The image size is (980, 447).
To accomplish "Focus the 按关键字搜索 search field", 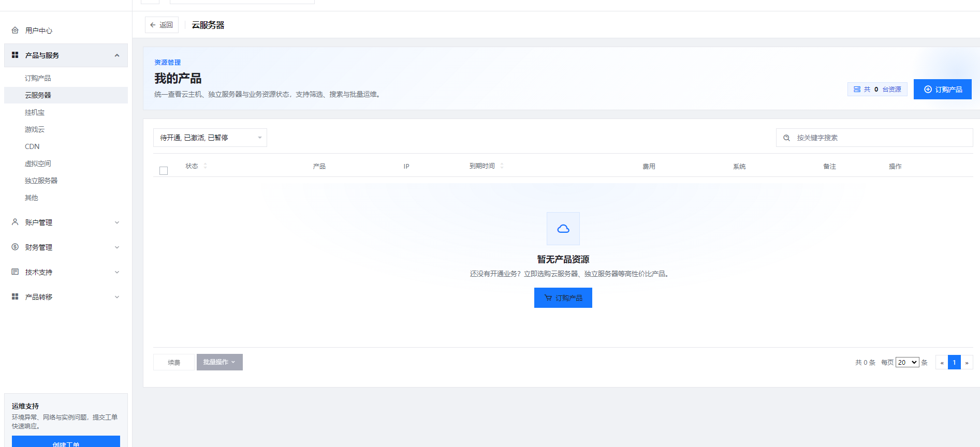I will point(874,138).
